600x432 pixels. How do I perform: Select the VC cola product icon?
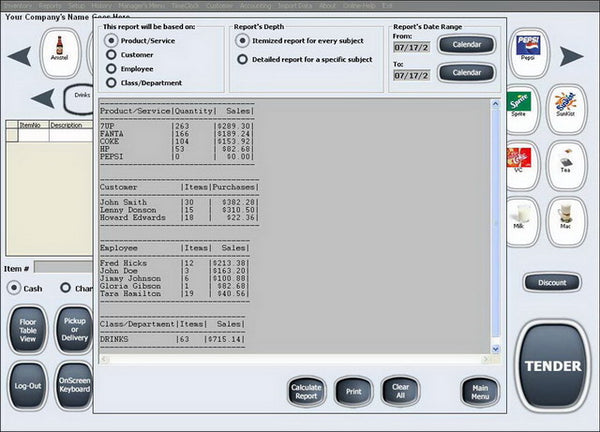521,165
